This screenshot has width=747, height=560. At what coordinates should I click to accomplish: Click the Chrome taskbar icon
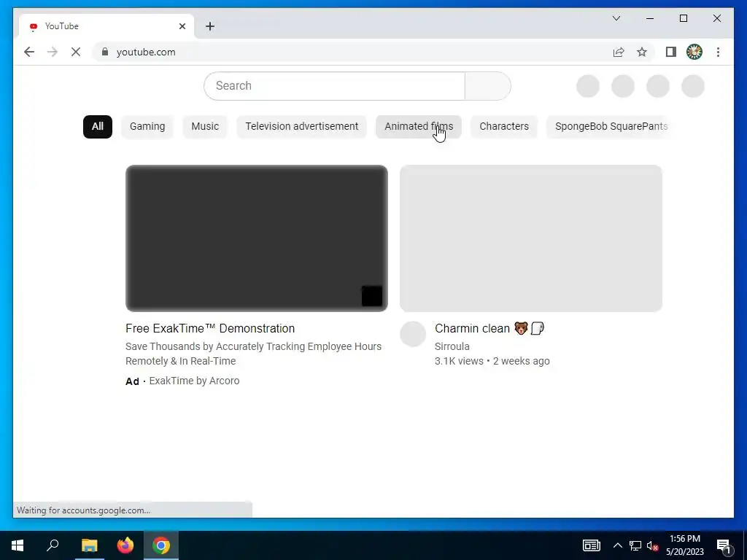coord(161,545)
